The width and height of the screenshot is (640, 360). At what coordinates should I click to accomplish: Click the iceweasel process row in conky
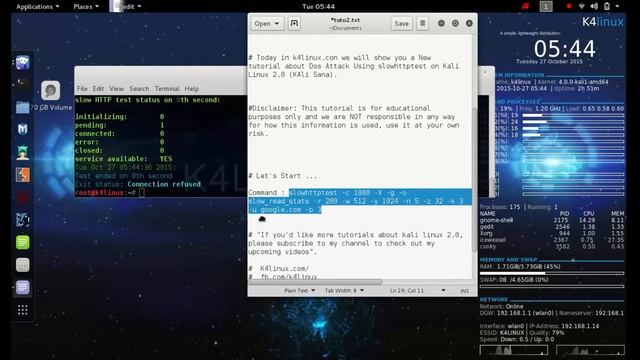pyautogui.click(x=552, y=240)
